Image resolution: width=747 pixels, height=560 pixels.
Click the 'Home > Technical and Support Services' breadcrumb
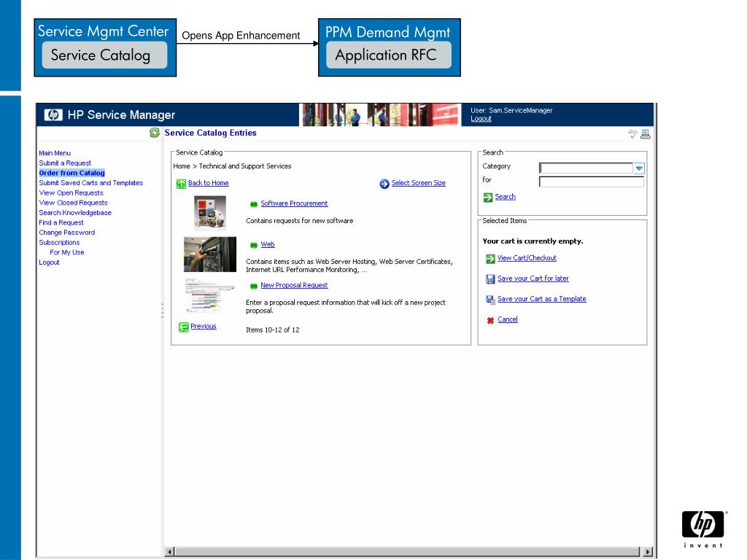tap(232, 166)
